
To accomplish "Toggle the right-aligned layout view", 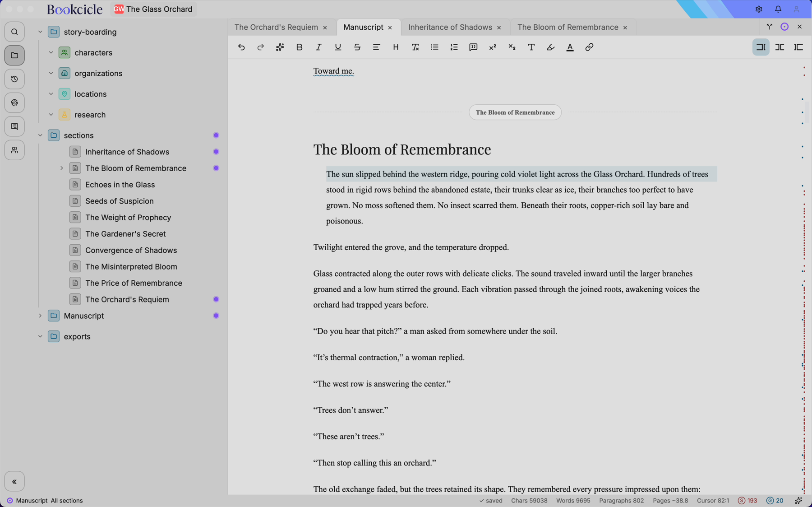I will point(761,47).
